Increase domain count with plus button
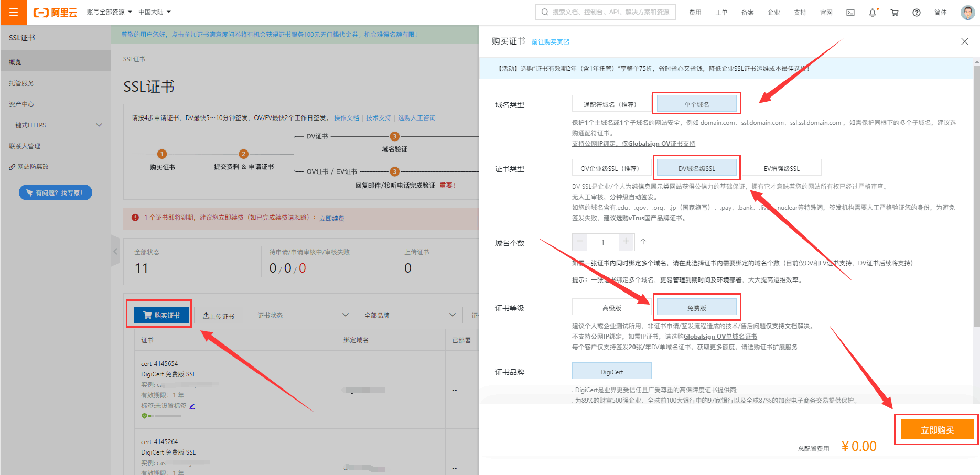 [x=626, y=242]
